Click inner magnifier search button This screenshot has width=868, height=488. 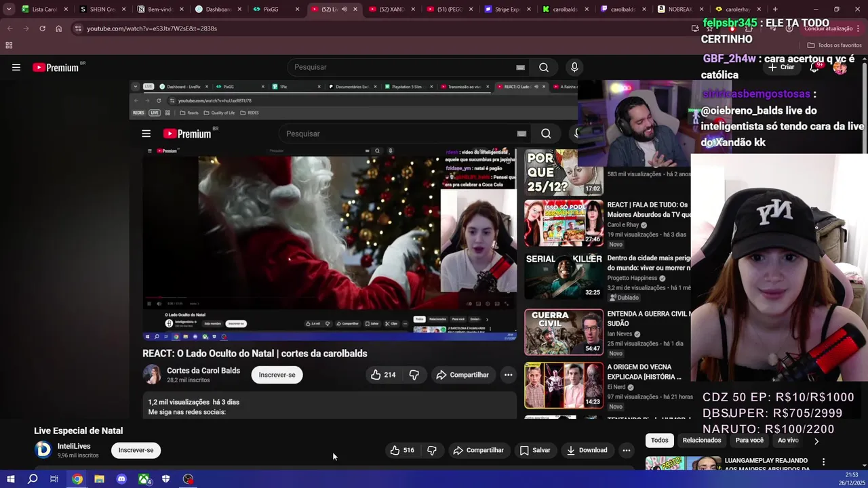pyautogui.click(x=546, y=134)
